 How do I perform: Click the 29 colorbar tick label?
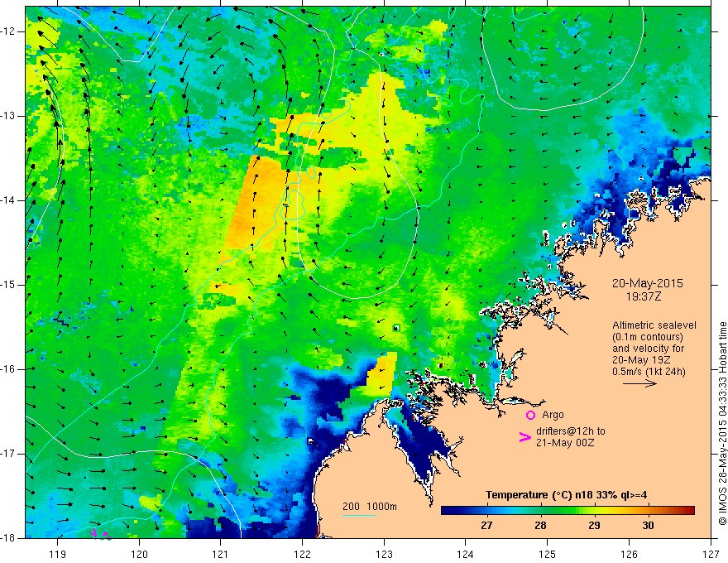(594, 526)
